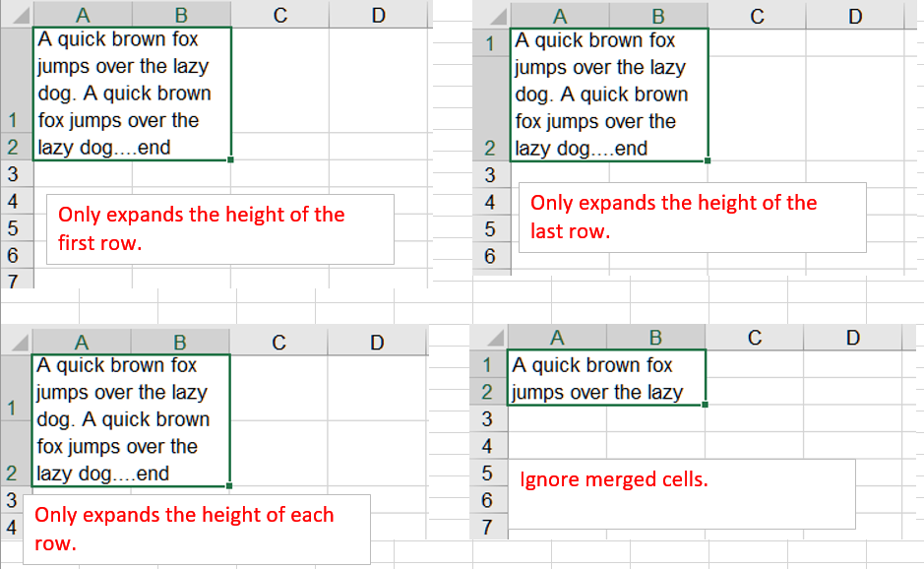Select row 7 header in the 'Ignore merged cells' sheet
This screenshot has height=569, width=924.
pos(487,527)
